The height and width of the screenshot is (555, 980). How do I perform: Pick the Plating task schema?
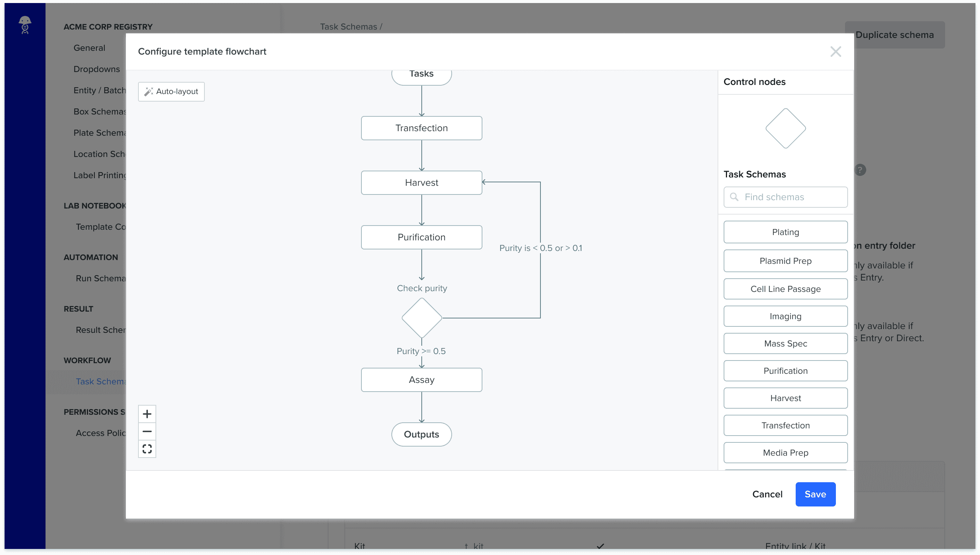coord(785,232)
